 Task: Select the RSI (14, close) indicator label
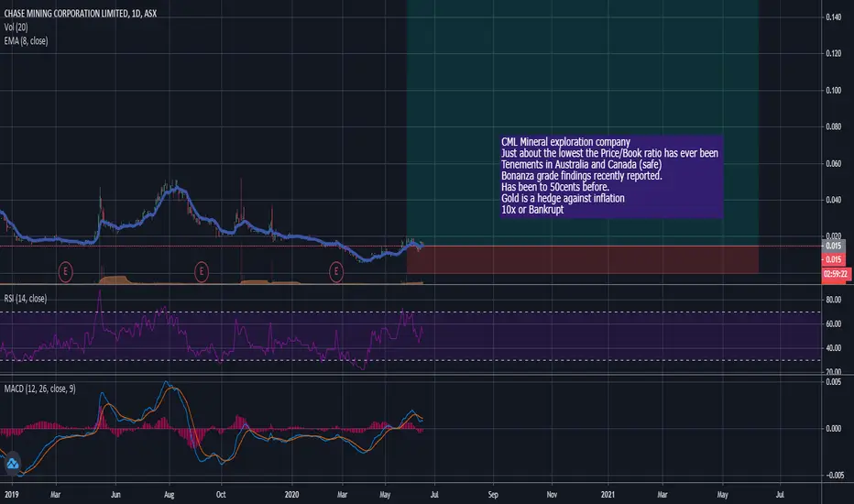[25, 299]
